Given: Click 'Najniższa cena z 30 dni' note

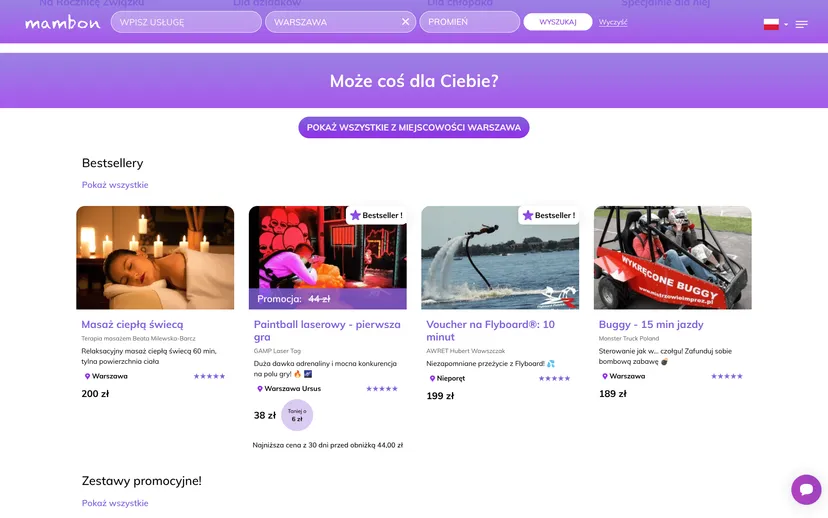Looking at the screenshot, I should (328, 445).
